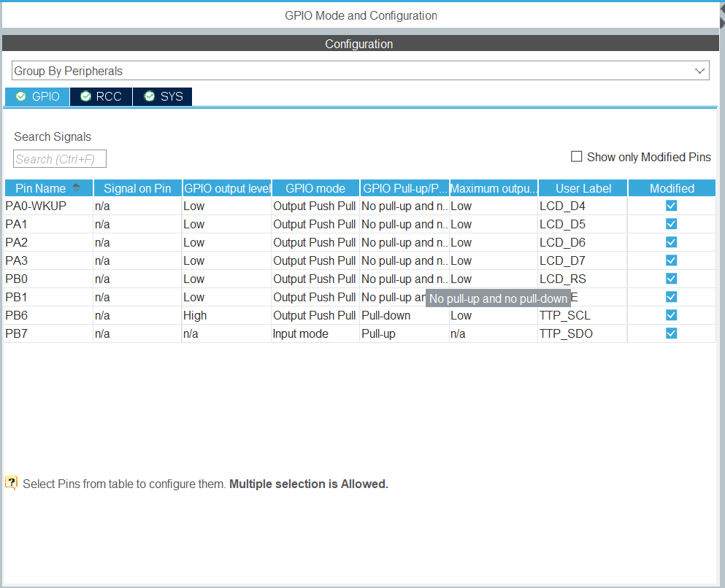Toggle Modified checkbox for PA3 row
This screenshot has height=588, width=725.
[672, 260]
